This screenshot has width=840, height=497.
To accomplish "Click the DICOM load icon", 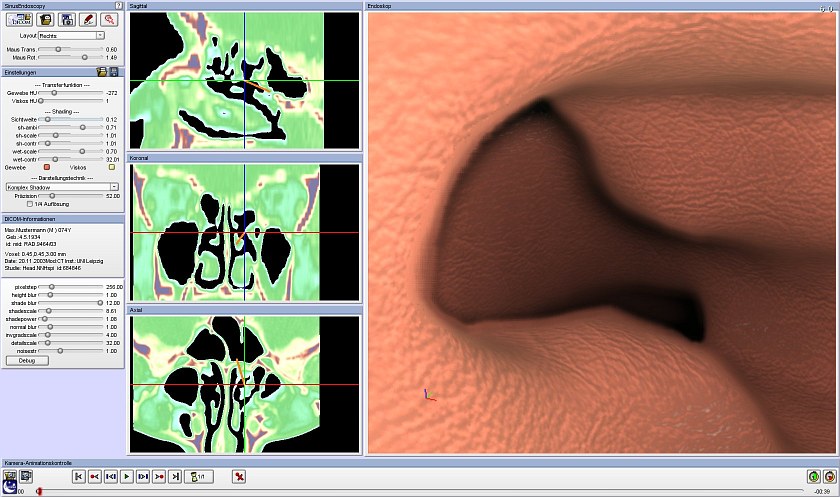I will (20, 19).
